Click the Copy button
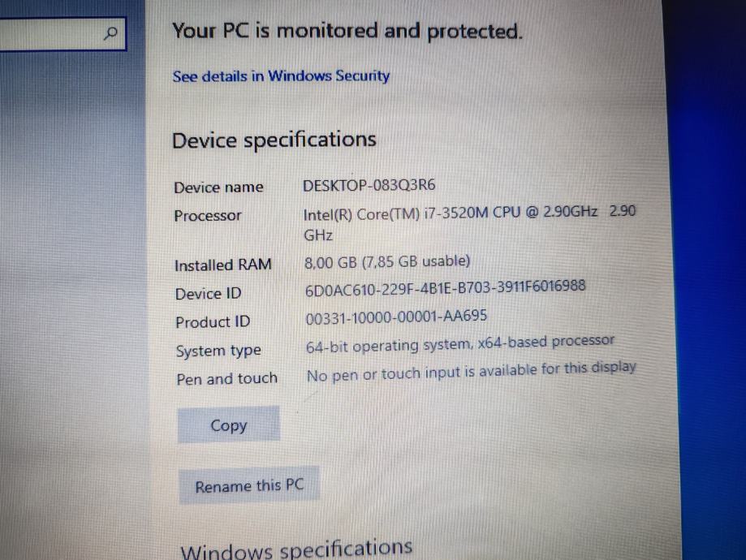This screenshot has height=560, width=746. pos(228,424)
